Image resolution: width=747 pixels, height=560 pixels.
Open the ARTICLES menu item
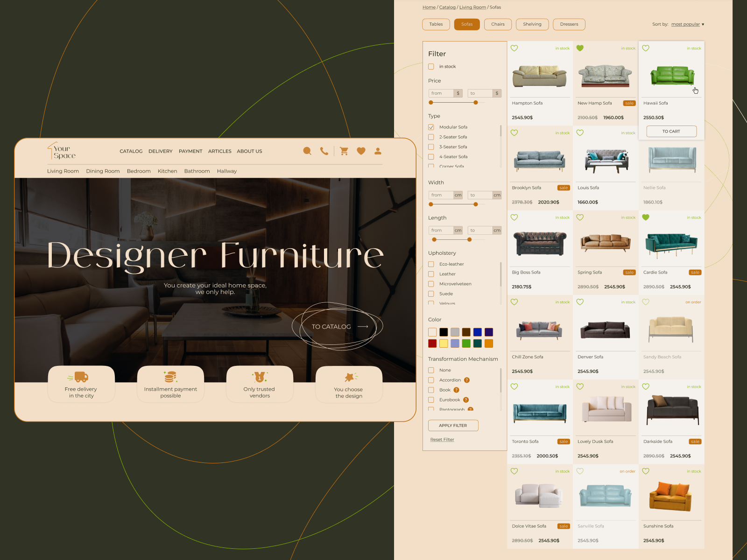tap(220, 151)
